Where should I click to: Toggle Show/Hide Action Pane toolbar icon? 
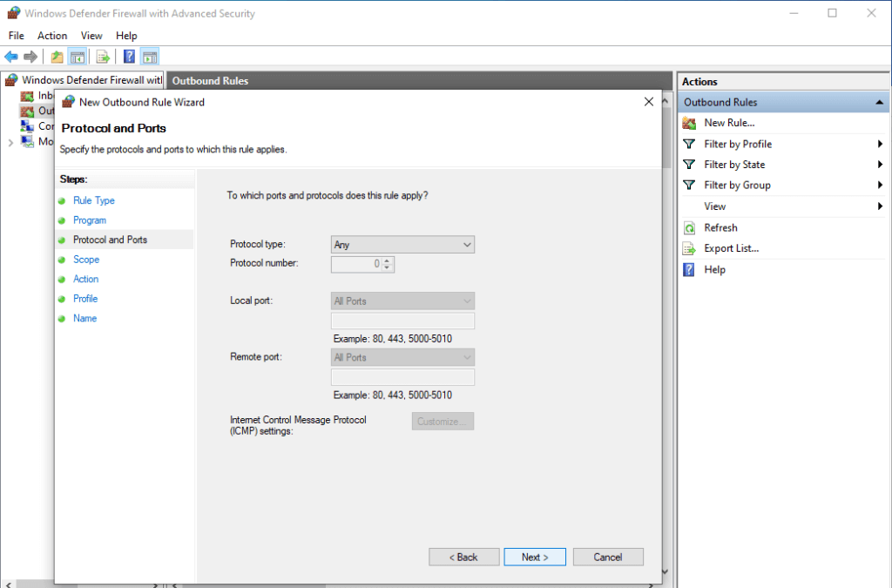(x=150, y=57)
